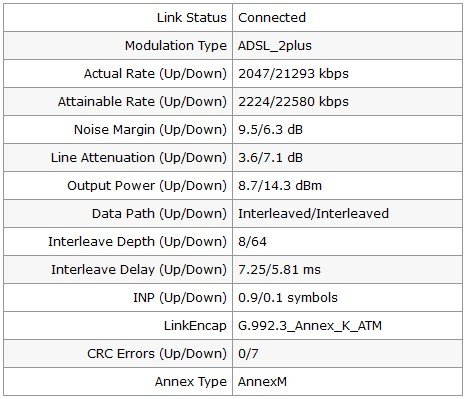This screenshot has width=465, height=399.
Task: Click the G.992.3_Annex_K_ATM LinkEncap value
Action: [310, 326]
